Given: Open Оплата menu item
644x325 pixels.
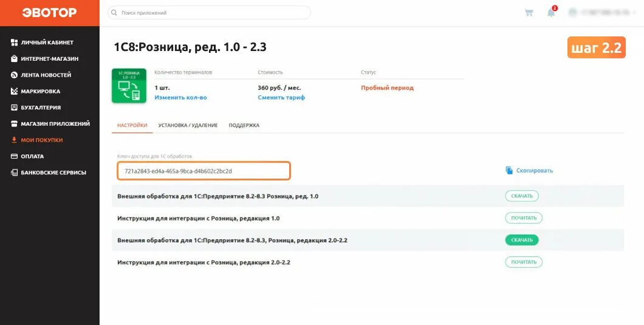Looking at the screenshot, I should 32,157.
